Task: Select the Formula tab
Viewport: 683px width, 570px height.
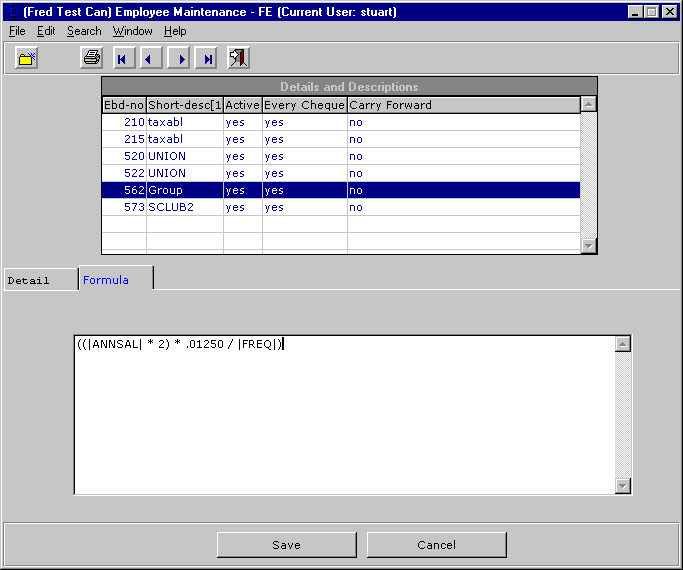Action: click(106, 280)
